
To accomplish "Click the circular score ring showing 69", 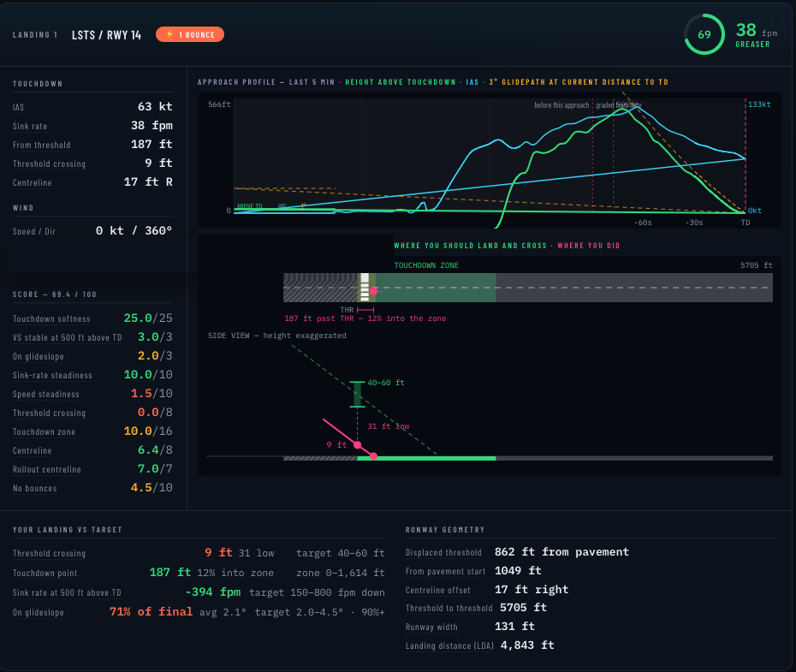I will click(704, 34).
